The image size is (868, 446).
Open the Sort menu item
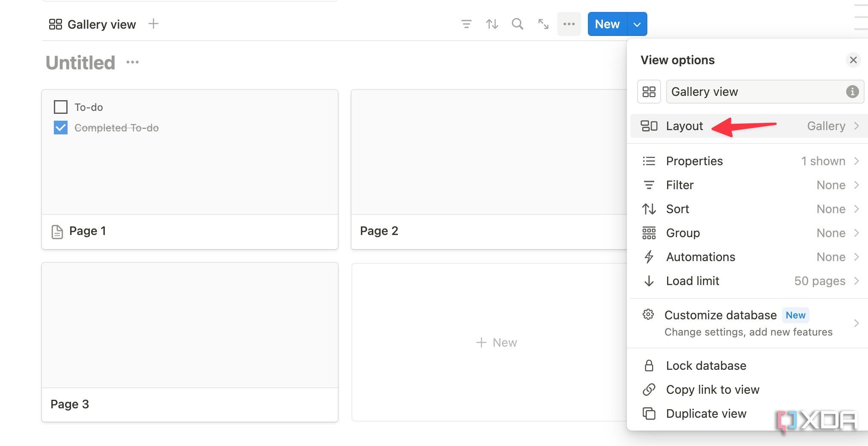(x=749, y=209)
